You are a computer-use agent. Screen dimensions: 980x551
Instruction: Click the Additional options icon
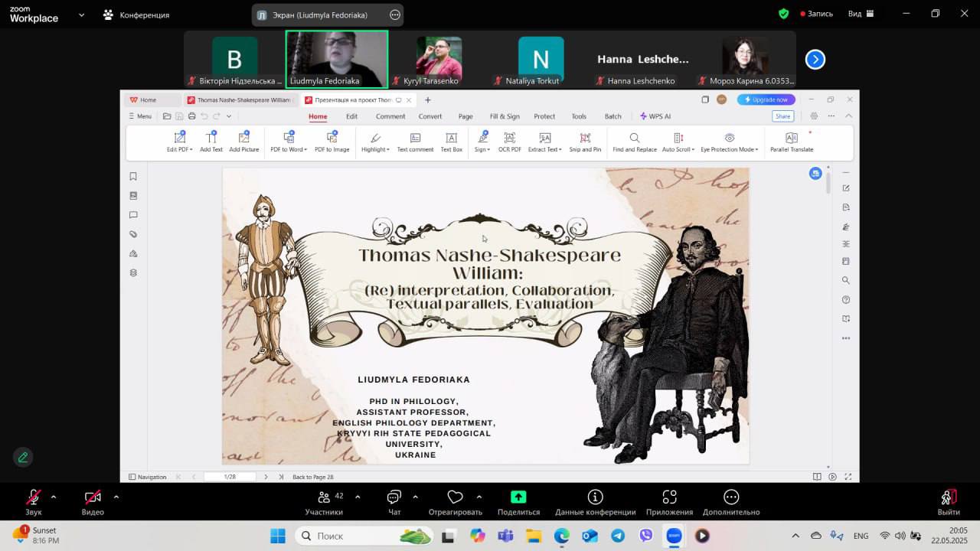[731, 497]
